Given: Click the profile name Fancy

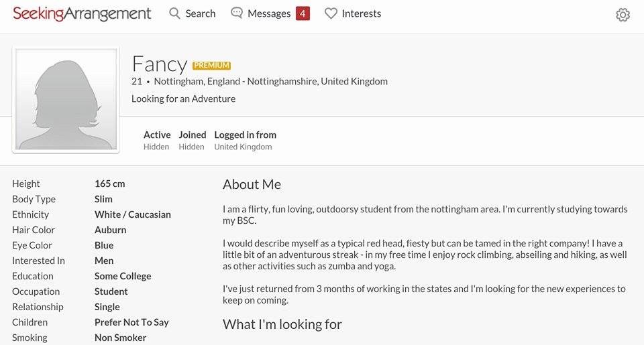Looking at the screenshot, I should (x=160, y=64).
